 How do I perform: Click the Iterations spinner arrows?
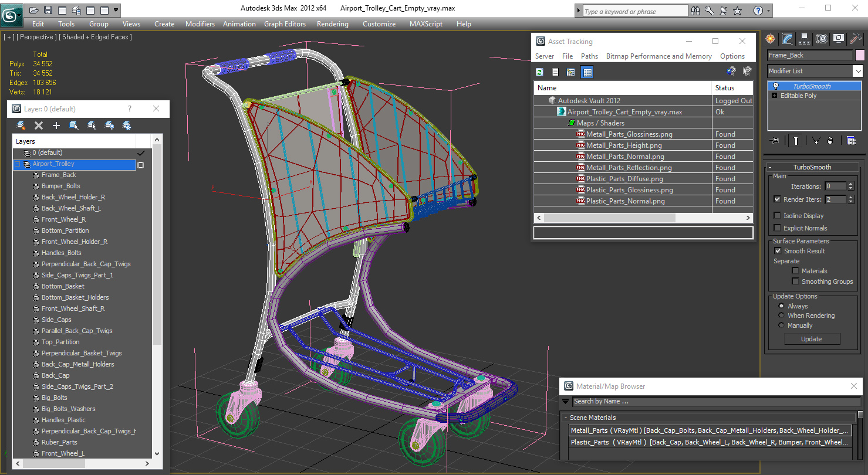click(851, 186)
